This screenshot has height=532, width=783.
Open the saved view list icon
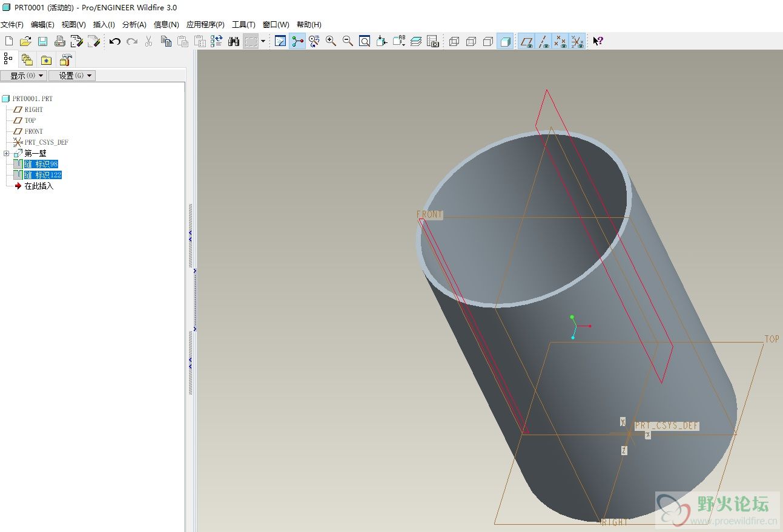coord(399,41)
